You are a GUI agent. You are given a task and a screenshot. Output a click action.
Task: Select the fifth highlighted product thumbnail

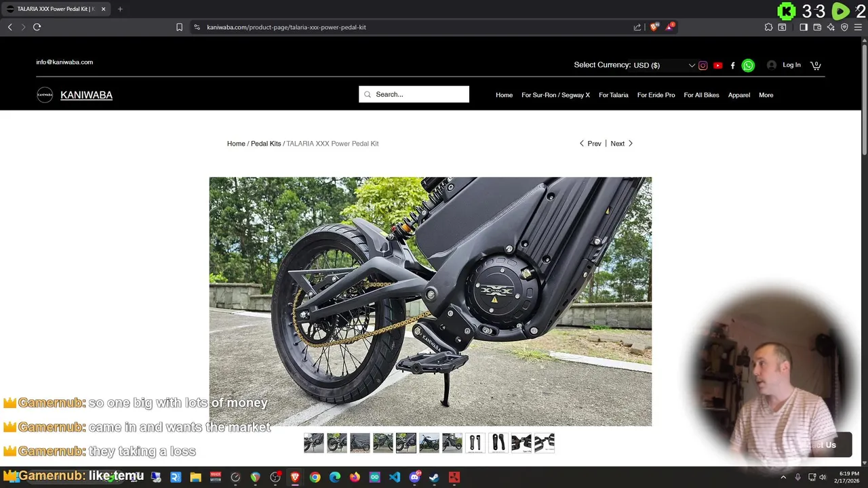(406, 443)
